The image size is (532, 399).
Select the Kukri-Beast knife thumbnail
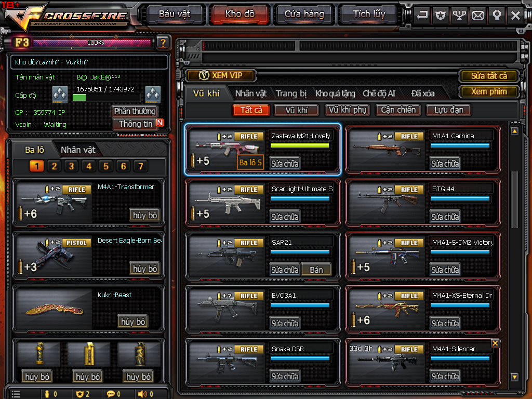pyautogui.click(x=54, y=309)
